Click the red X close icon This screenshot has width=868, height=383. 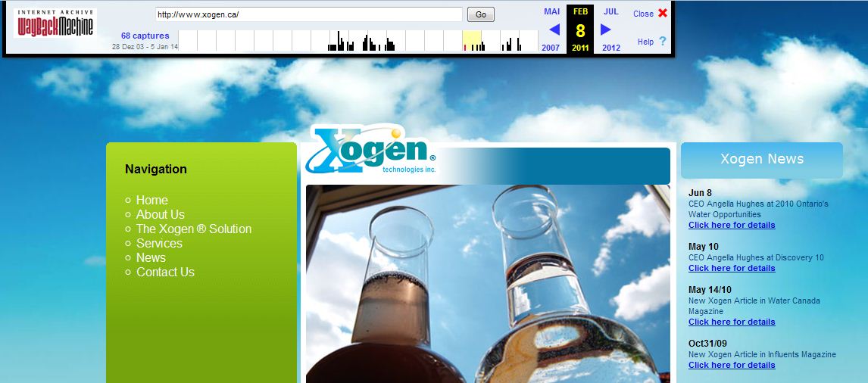point(663,13)
